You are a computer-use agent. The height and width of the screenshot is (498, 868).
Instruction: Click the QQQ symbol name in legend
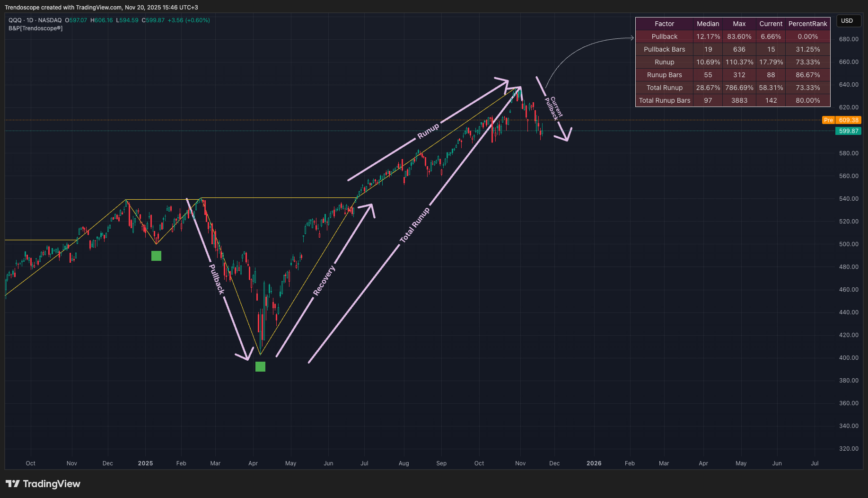coord(15,20)
